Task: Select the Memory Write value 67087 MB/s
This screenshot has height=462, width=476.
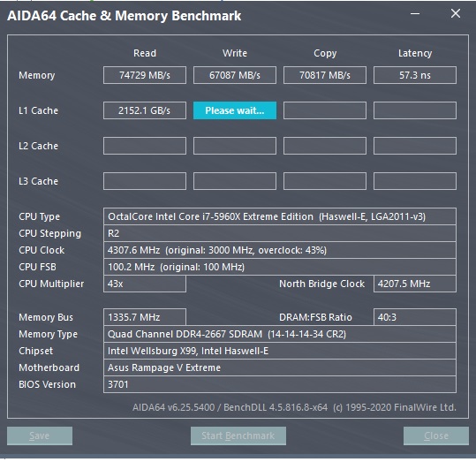Action: [x=235, y=75]
